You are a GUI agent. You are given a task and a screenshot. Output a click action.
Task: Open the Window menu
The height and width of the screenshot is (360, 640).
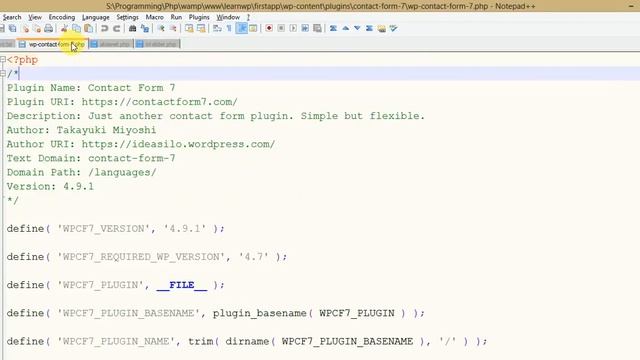[x=228, y=17]
